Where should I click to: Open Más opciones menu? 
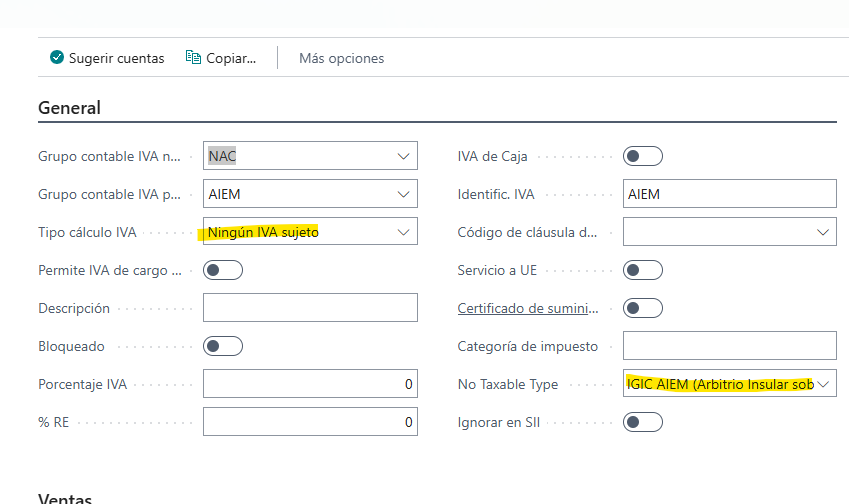click(x=341, y=58)
